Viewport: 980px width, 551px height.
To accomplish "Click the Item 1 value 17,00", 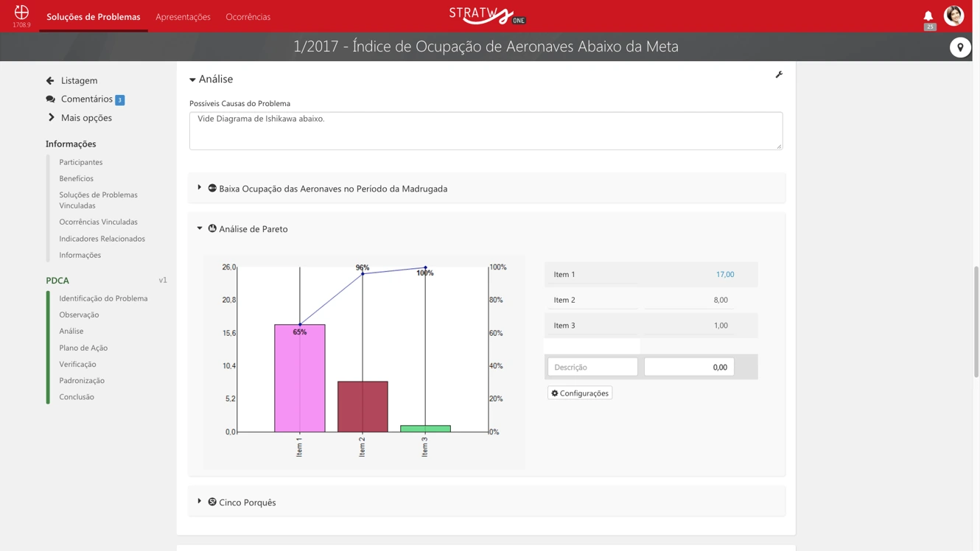I will tap(725, 274).
